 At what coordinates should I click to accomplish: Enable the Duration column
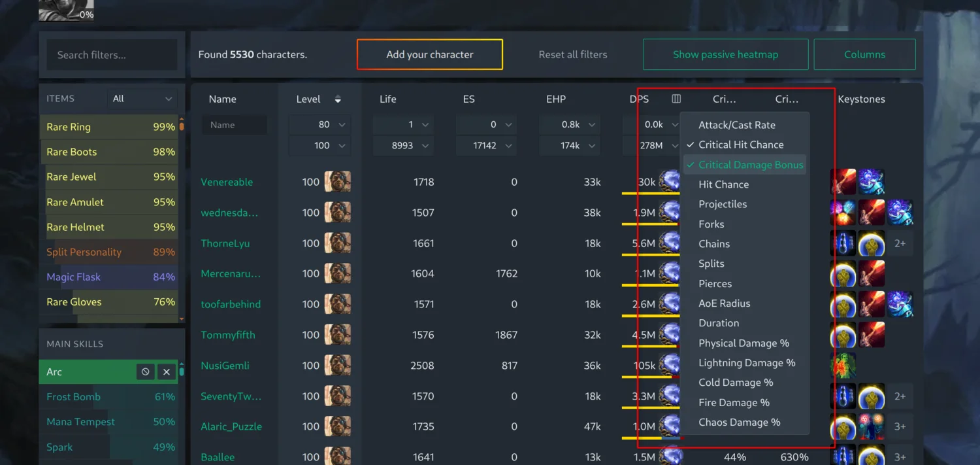click(x=744, y=323)
